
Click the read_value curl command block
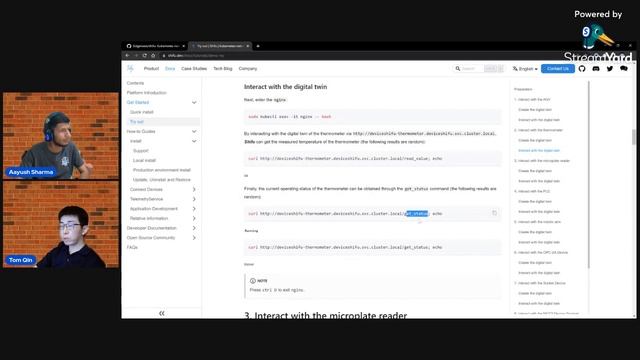pyautogui.click(x=372, y=158)
